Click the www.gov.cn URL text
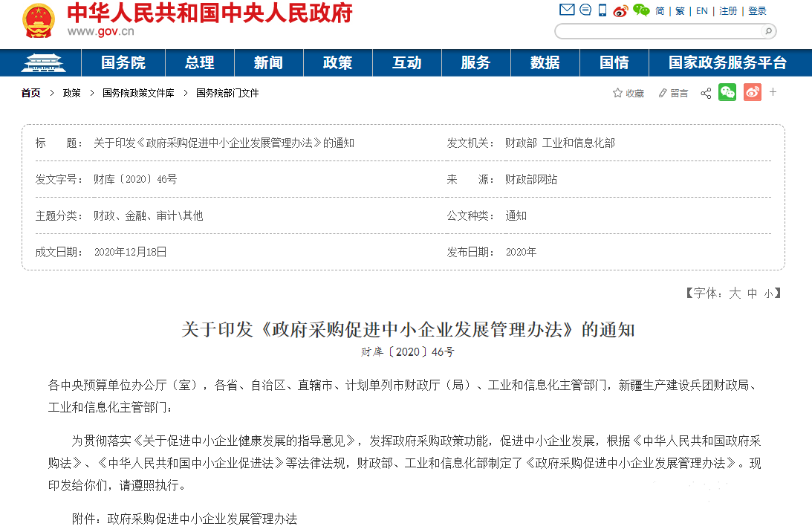The width and height of the screenshot is (812, 532). 100,32
